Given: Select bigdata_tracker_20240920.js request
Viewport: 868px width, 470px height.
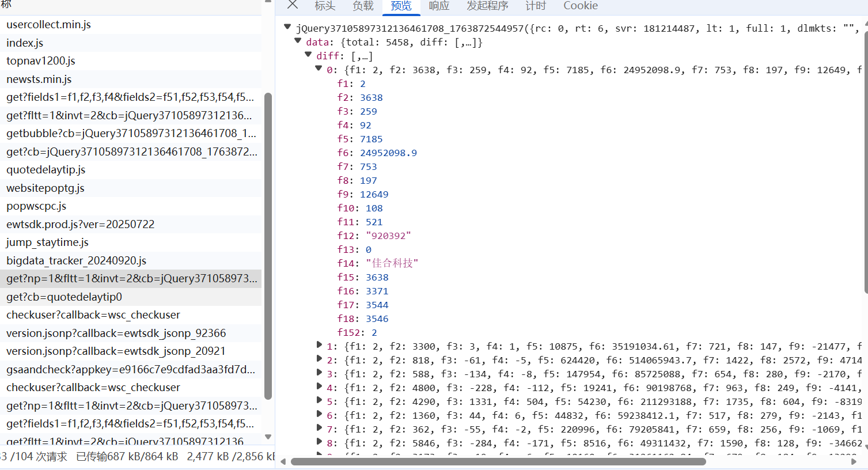Looking at the screenshot, I should coord(131,260).
